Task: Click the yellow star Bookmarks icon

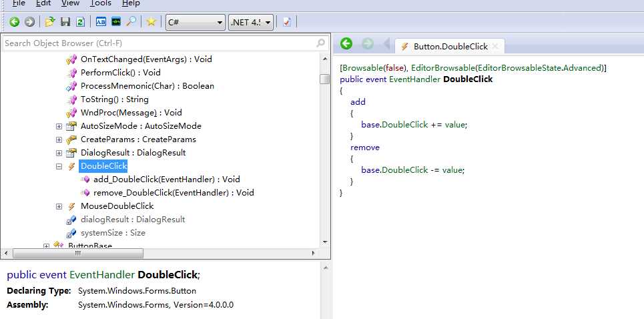Action: point(151,22)
